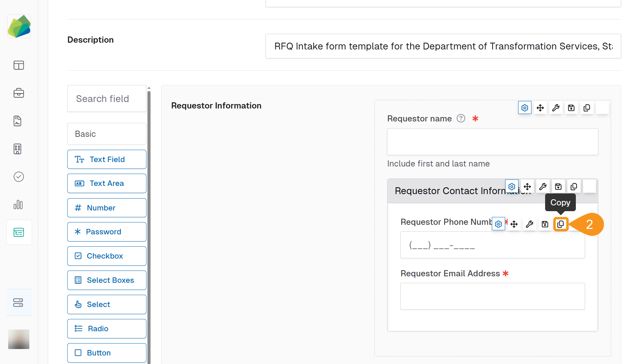Click the component list scrollbar
The image size is (640, 364).
coord(149,225)
